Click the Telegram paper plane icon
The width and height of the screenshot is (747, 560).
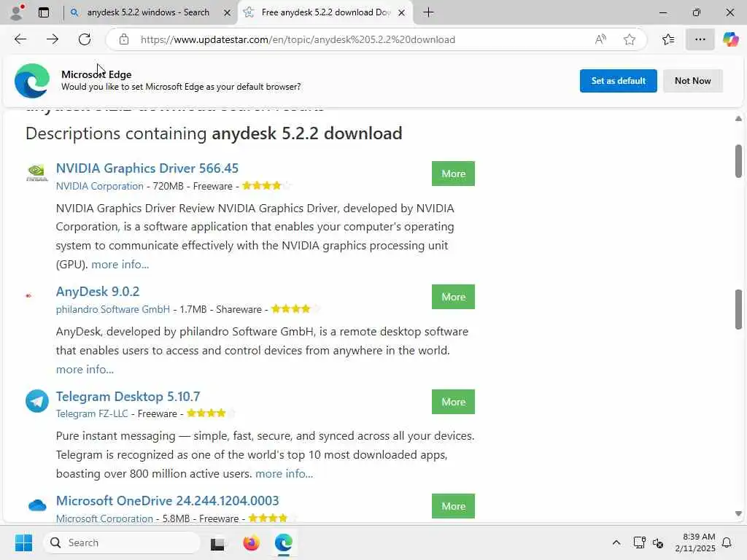(37, 401)
